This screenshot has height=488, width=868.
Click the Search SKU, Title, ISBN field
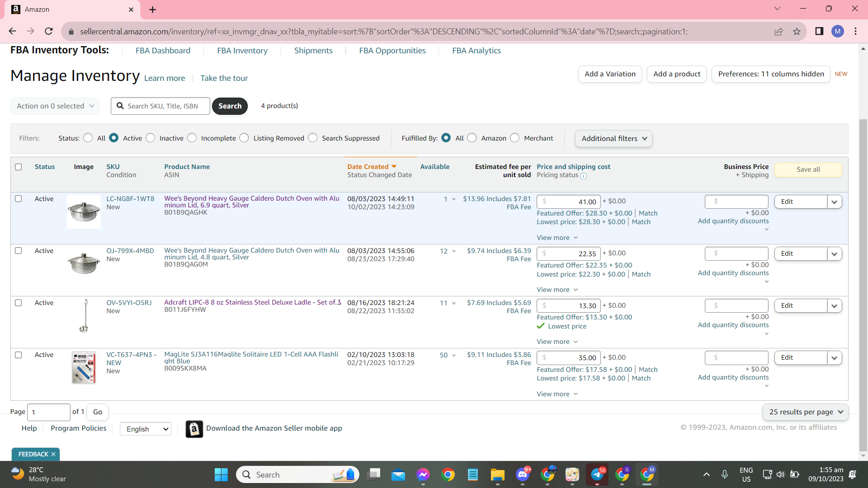click(x=160, y=106)
